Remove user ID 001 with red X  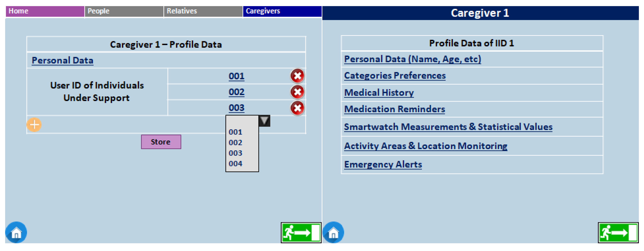click(297, 76)
